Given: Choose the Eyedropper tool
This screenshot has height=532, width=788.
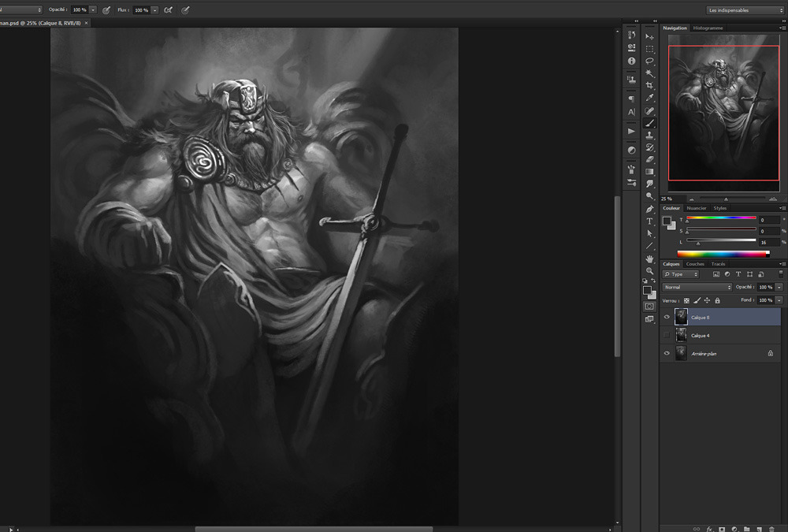Looking at the screenshot, I should 650,98.
